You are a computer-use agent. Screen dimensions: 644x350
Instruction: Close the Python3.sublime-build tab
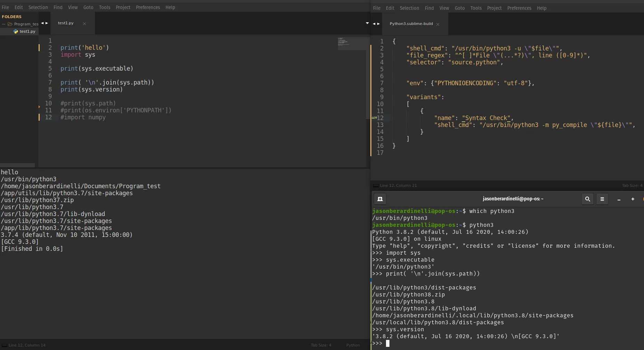pyautogui.click(x=438, y=24)
